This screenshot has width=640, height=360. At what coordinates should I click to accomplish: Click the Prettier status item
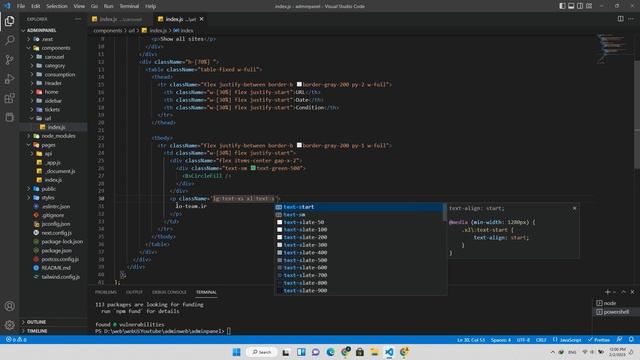click(599, 340)
